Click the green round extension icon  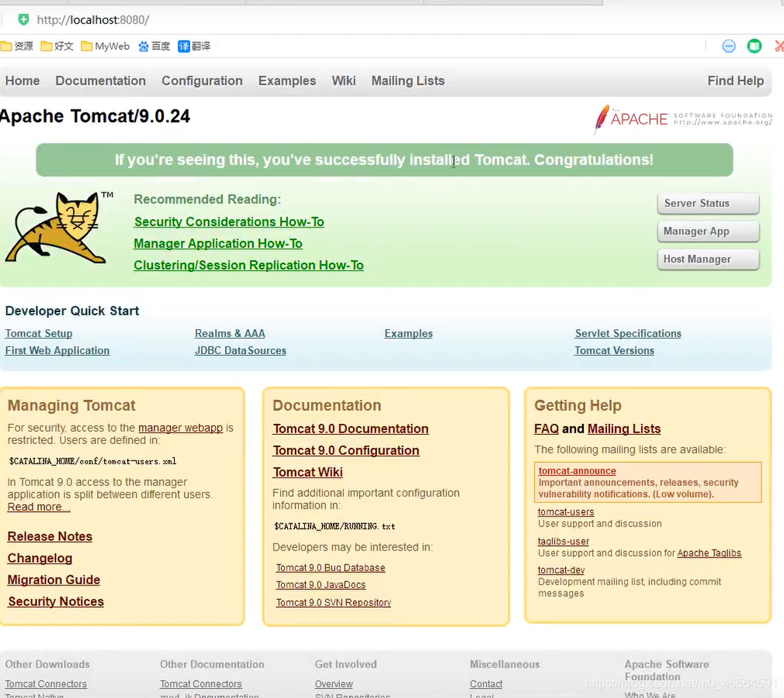pos(755,47)
